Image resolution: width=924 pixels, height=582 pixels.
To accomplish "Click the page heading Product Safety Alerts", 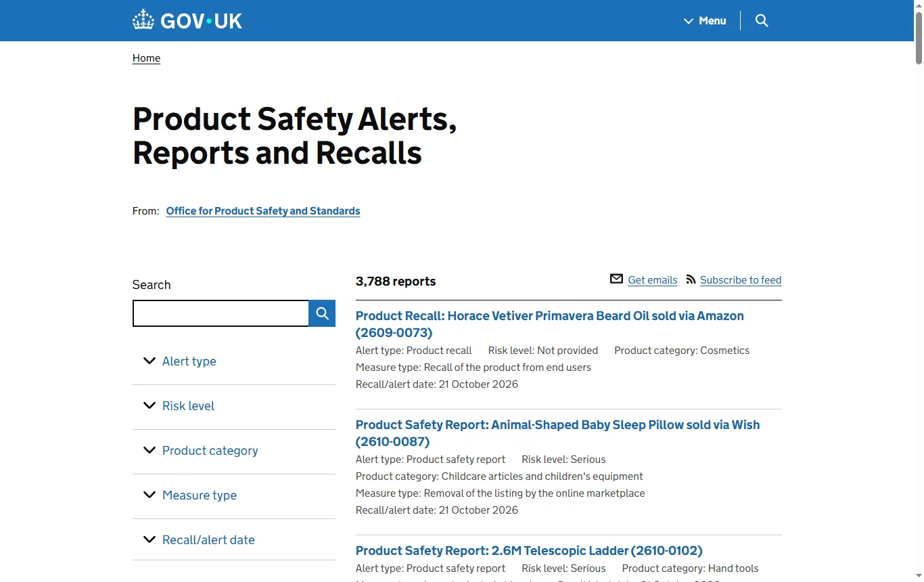I will coord(294,136).
